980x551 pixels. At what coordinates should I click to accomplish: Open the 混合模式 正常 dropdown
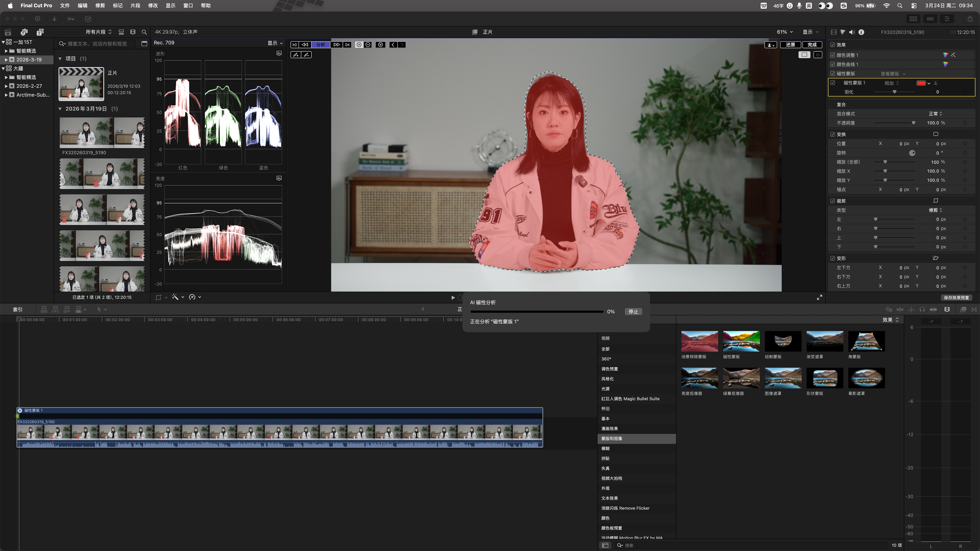point(936,114)
